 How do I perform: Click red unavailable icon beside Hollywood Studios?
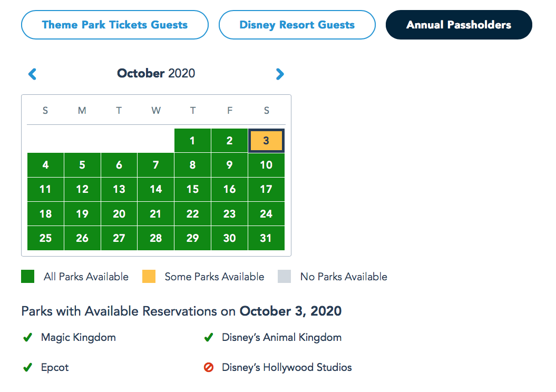click(x=209, y=367)
